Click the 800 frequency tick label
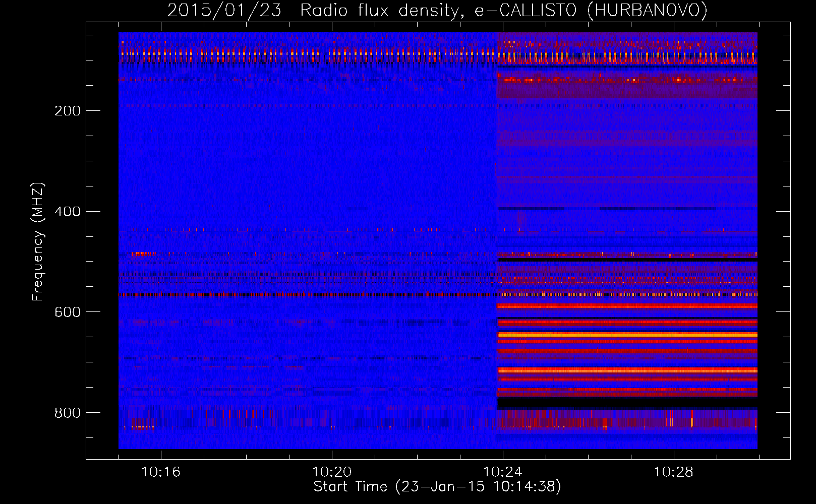The height and width of the screenshot is (504, 816). pos(68,413)
